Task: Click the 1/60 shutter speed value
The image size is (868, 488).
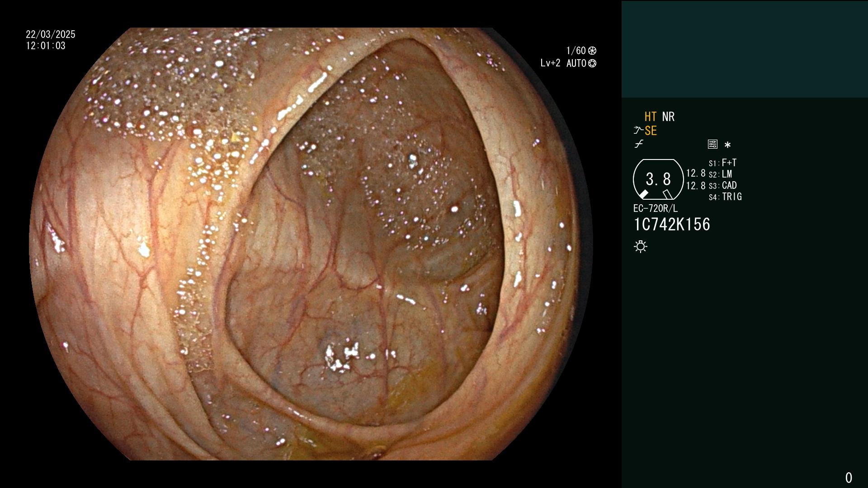Action: click(576, 51)
